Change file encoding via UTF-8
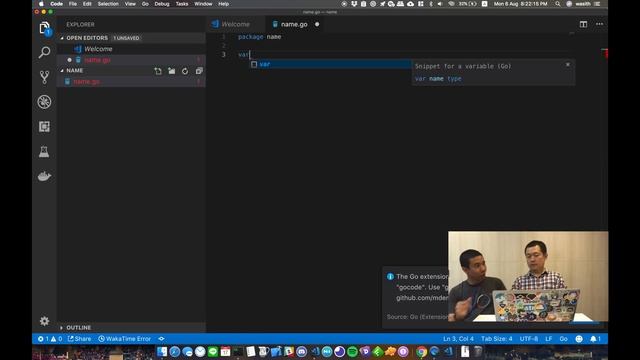Image resolution: width=640 pixels, height=360 pixels. 529,339
